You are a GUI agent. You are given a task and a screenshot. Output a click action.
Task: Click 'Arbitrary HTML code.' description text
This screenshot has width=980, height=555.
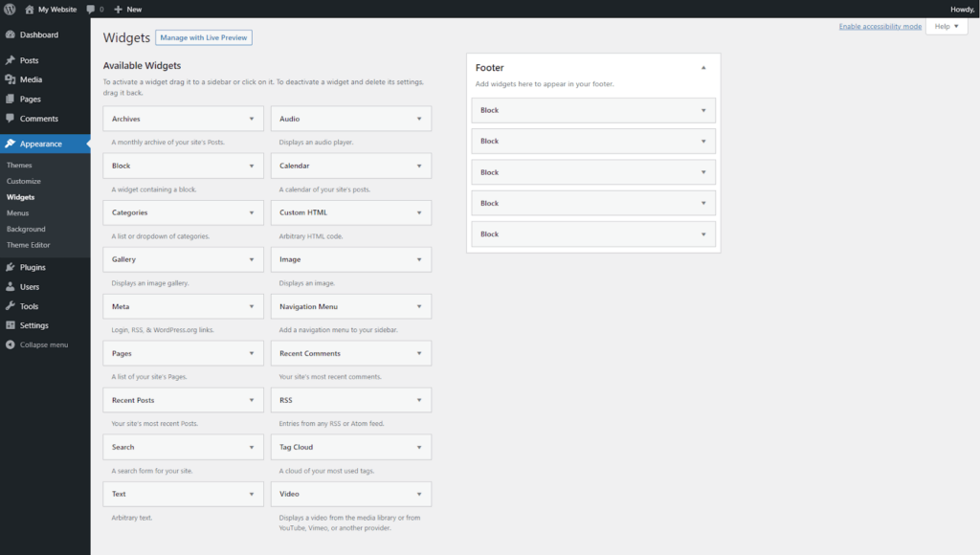(311, 236)
